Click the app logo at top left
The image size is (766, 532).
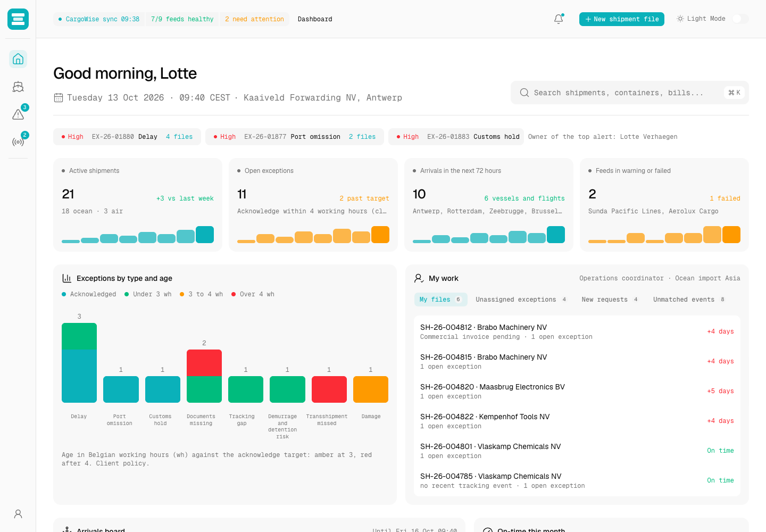[x=18, y=19]
